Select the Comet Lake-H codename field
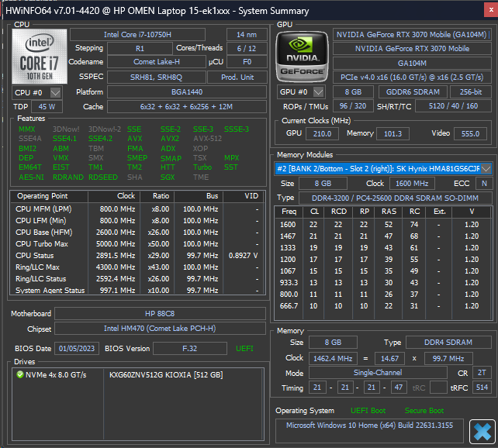498x448 pixels. click(157, 62)
